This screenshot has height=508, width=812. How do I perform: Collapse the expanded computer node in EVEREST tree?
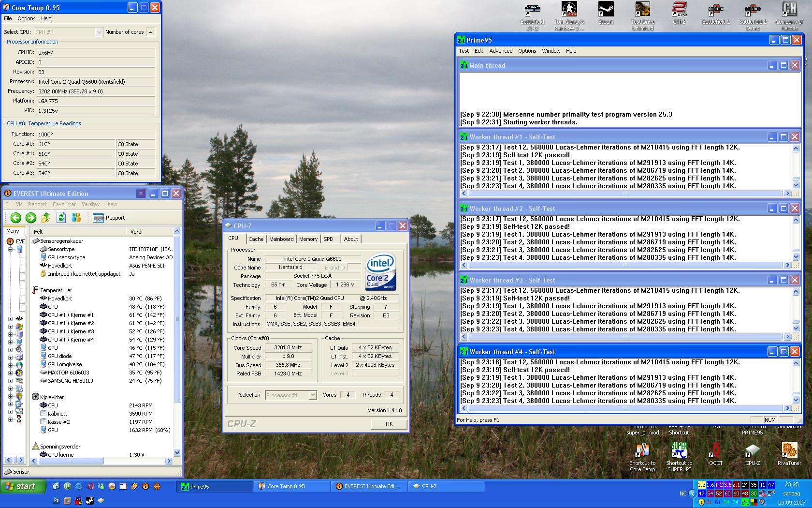tap(10, 250)
